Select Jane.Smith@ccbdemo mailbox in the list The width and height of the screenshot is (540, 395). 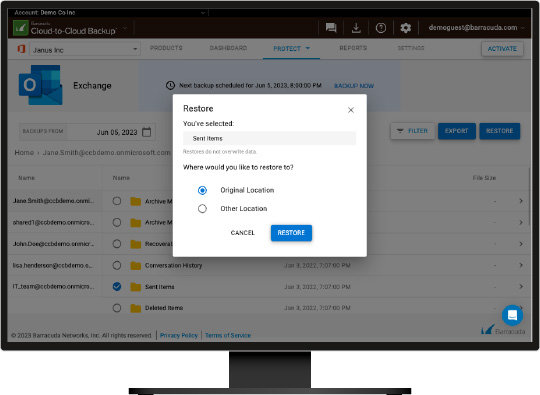tap(53, 201)
